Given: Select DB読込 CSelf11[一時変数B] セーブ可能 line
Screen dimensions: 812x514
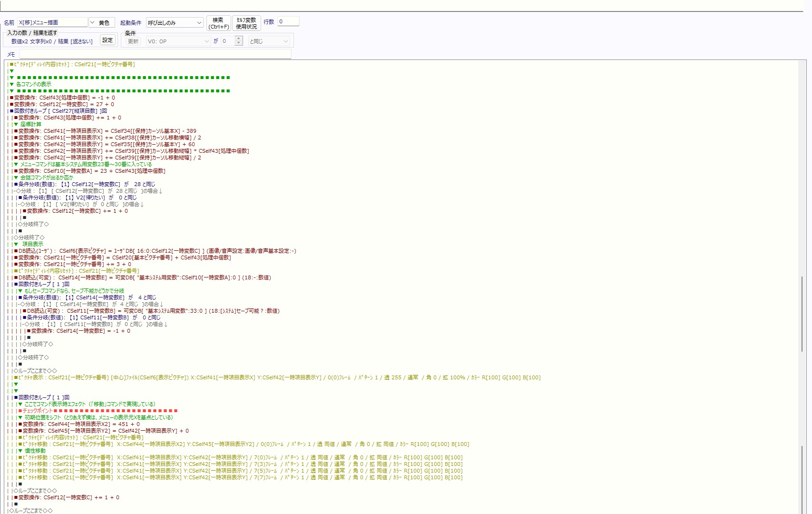Looking at the screenshot, I should [153, 311].
